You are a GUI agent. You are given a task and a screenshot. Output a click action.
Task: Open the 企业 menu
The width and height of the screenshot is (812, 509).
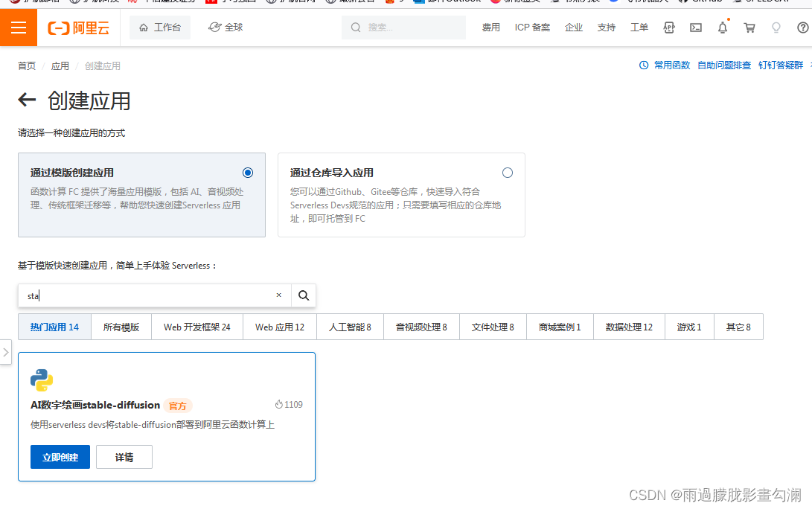[574, 28]
